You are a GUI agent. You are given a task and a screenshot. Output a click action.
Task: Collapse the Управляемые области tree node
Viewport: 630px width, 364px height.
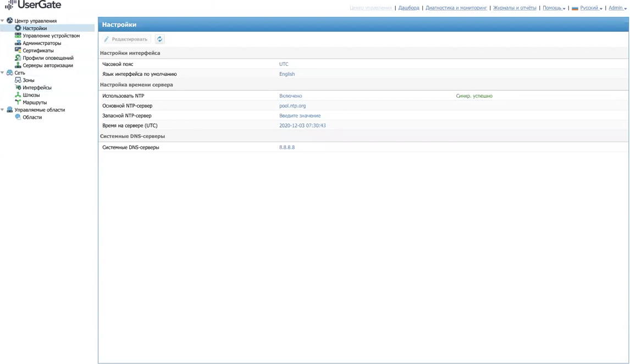tap(2, 110)
